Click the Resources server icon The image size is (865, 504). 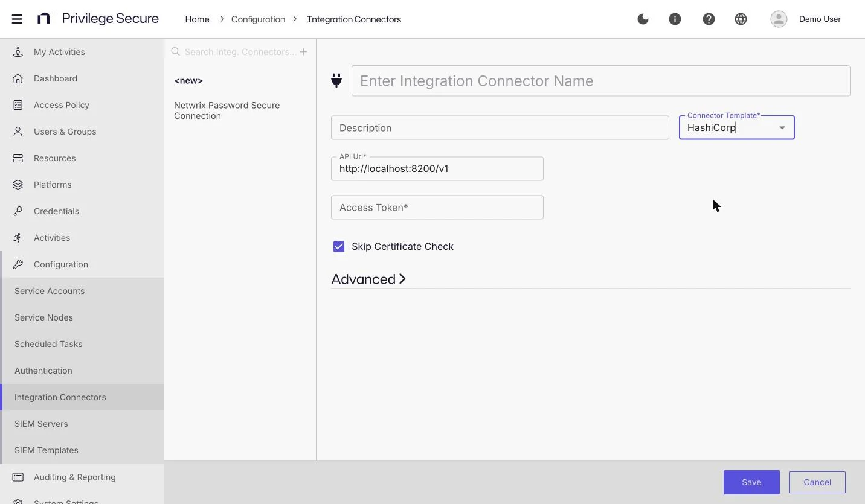click(x=18, y=158)
